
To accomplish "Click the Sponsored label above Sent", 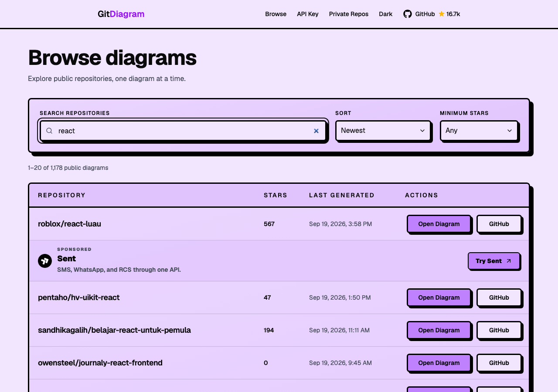I will coord(75,249).
